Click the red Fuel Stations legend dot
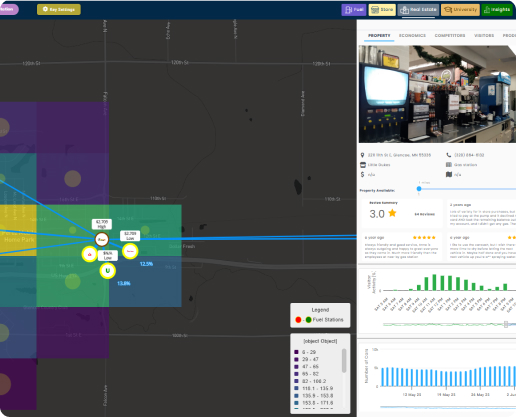This screenshot has height=417, width=516. click(x=298, y=320)
